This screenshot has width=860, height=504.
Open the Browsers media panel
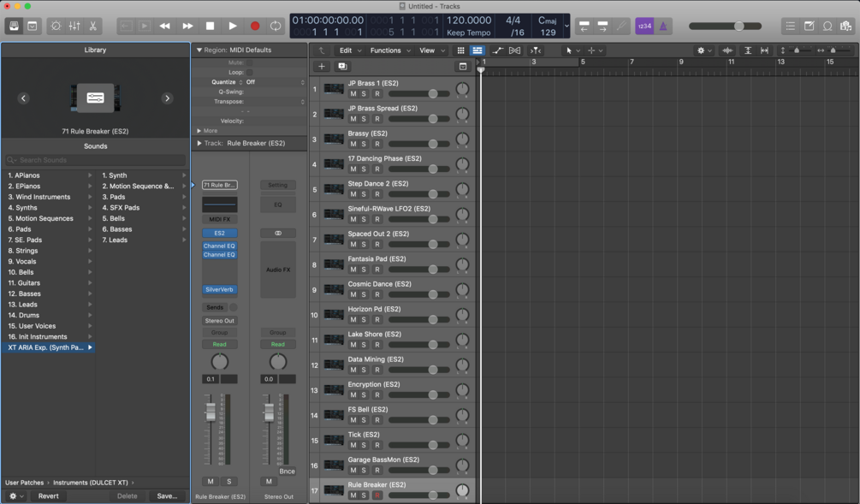[x=846, y=26]
